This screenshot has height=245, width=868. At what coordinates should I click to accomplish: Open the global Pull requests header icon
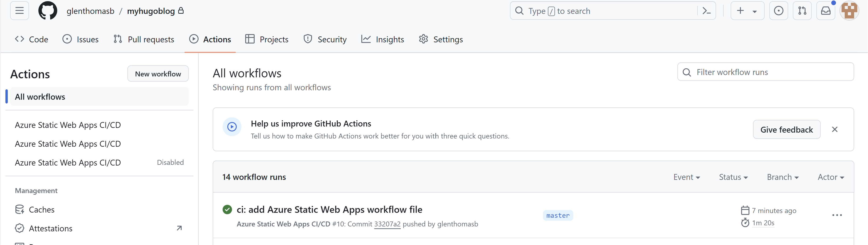click(x=802, y=11)
